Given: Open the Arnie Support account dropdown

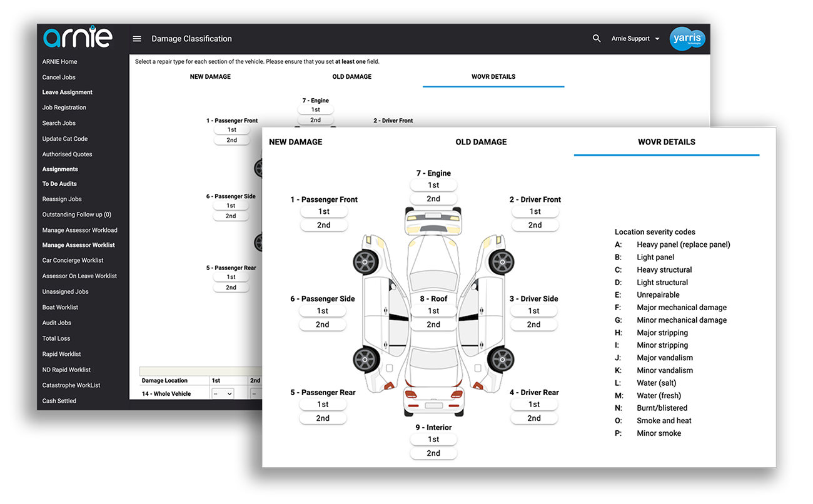Looking at the screenshot, I should (x=632, y=38).
